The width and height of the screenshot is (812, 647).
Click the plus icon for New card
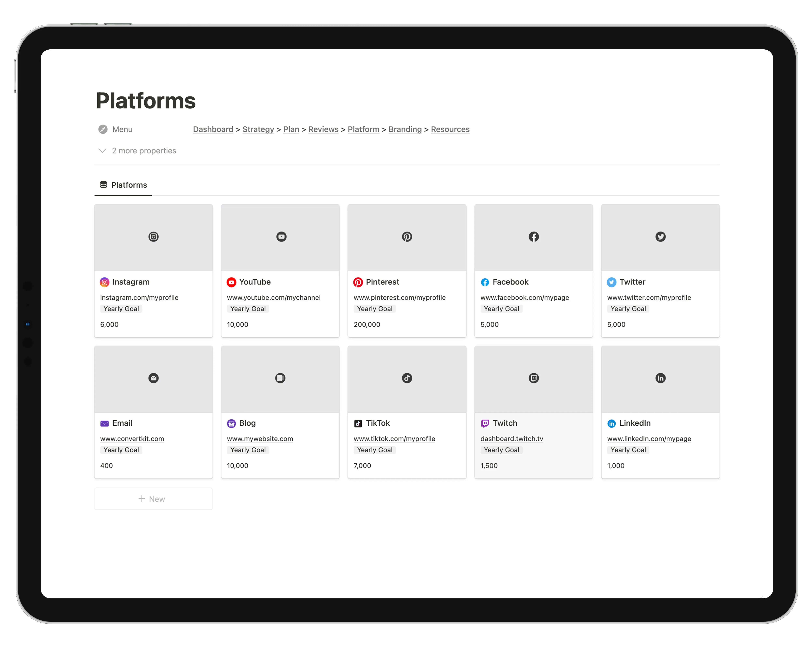[142, 499]
